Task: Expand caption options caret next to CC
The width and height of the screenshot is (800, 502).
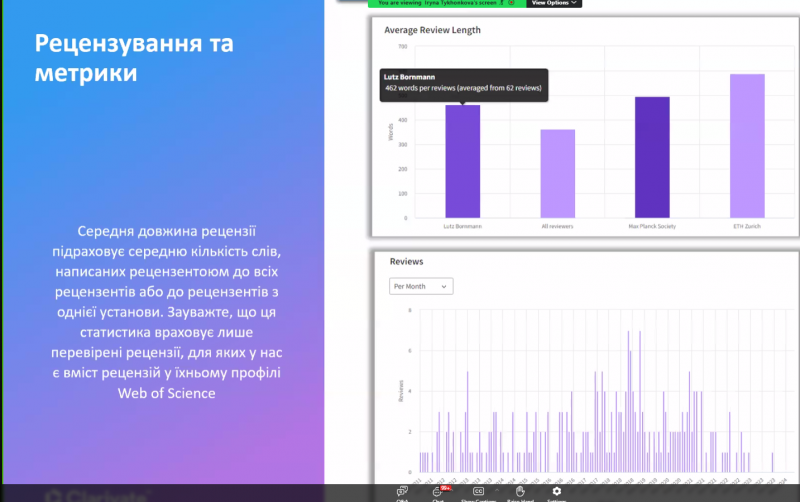Action: 496,490
